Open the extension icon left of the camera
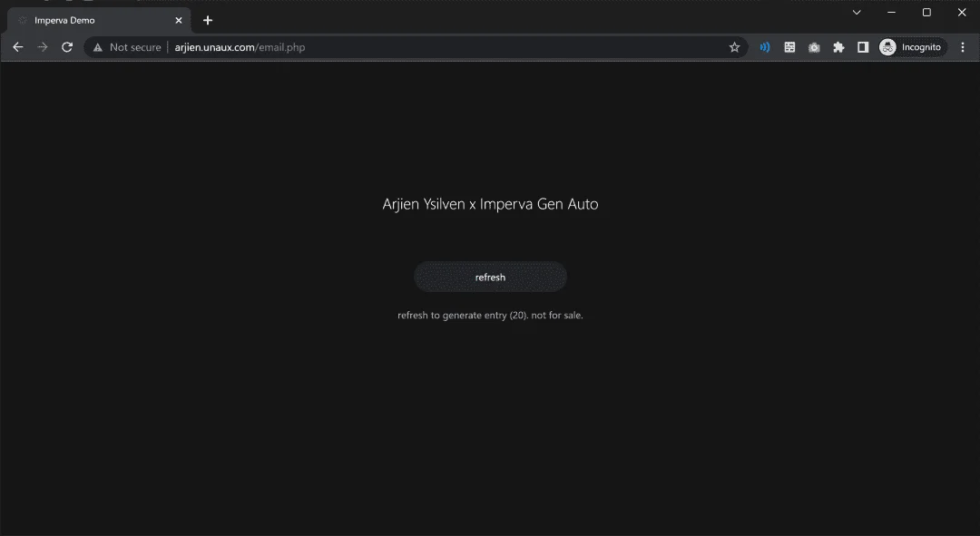 coord(789,47)
